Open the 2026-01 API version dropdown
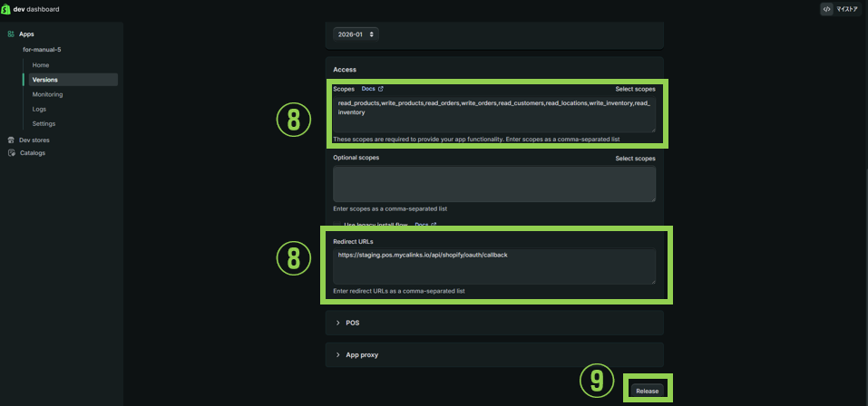The width and height of the screenshot is (868, 406). click(356, 34)
